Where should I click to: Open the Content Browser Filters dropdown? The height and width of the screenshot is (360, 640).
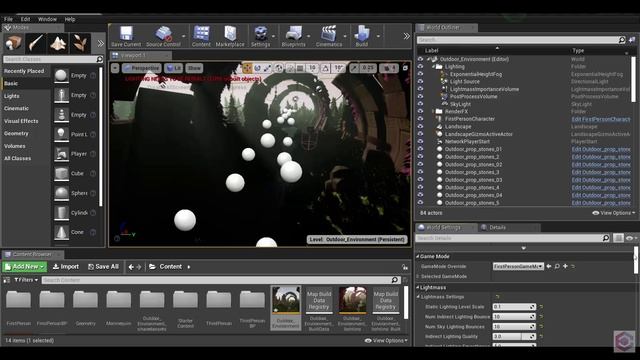tap(26, 280)
